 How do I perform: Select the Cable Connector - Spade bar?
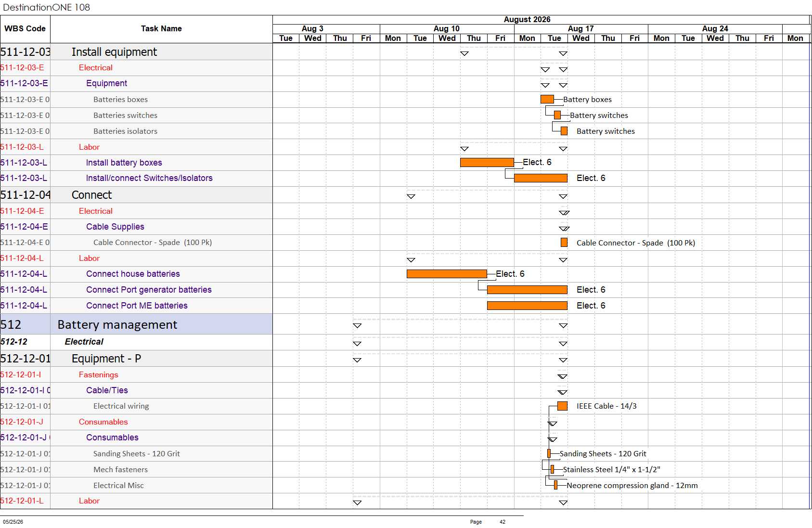(564, 243)
